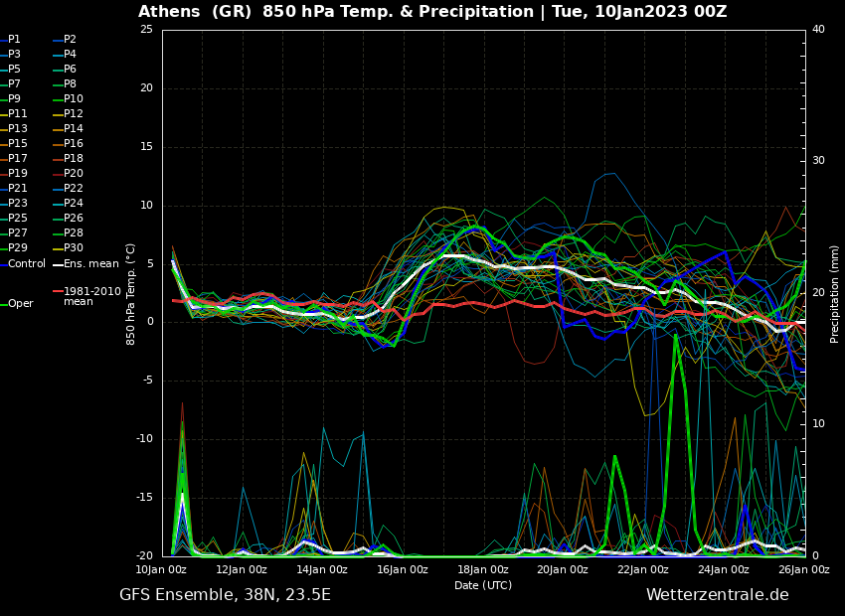Select the 30 precipitation axis tick label
The image size is (845, 616).
click(x=818, y=161)
